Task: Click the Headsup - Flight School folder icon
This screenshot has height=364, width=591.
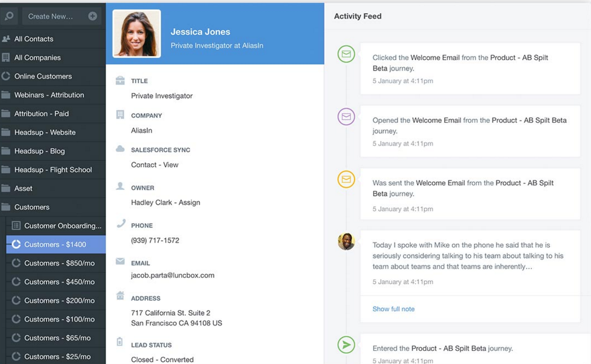Action: pyautogui.click(x=6, y=170)
